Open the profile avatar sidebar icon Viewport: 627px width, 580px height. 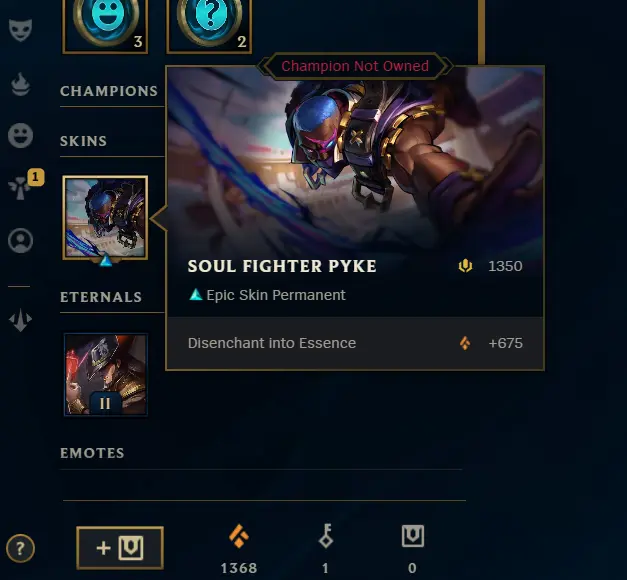[x=20, y=240]
